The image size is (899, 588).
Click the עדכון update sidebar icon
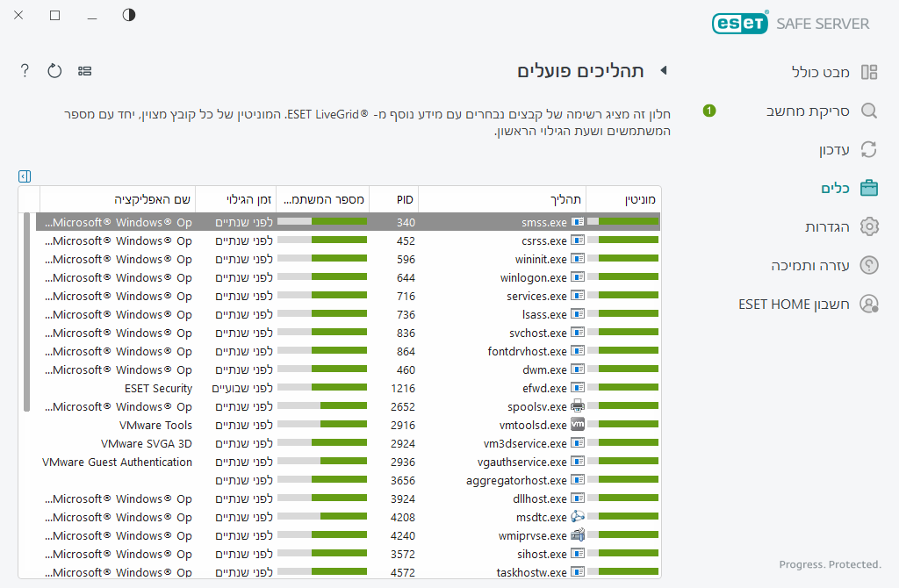[868, 149]
